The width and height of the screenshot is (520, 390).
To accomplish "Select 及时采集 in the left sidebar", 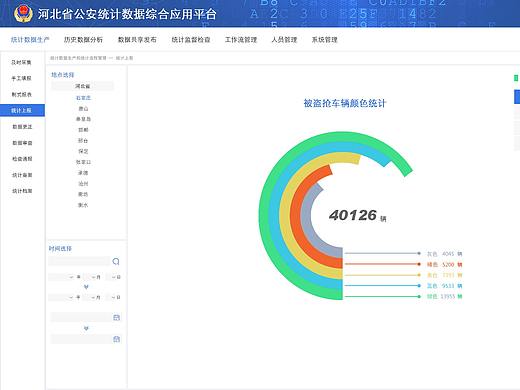I will coord(22,62).
